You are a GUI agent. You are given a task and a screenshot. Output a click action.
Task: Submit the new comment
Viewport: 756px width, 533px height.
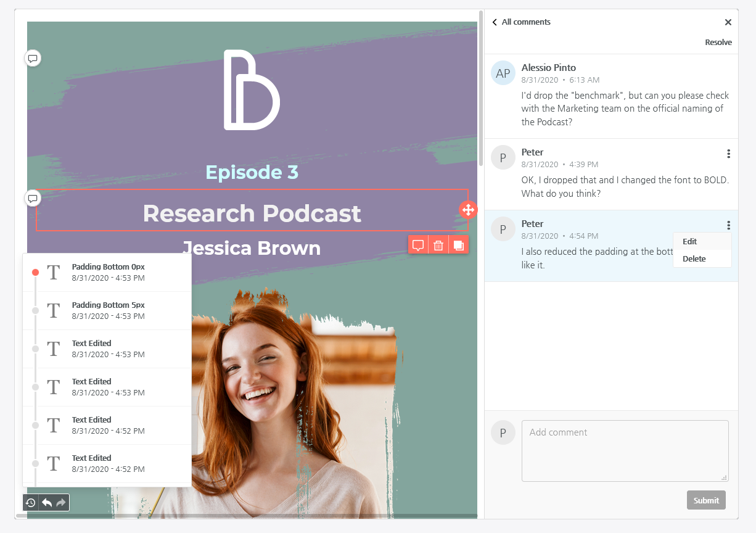[706, 500]
